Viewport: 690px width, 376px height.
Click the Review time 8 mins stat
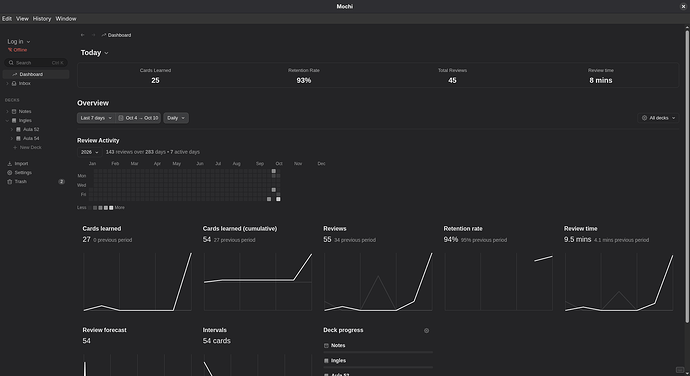coord(601,76)
